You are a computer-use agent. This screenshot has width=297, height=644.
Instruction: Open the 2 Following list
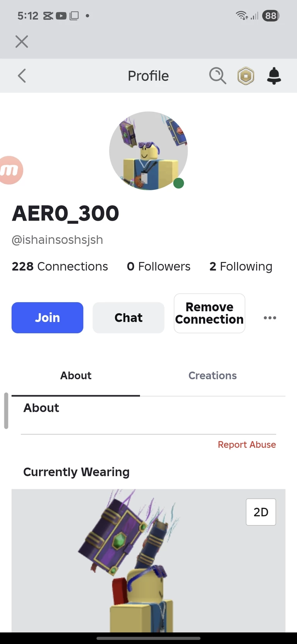click(241, 266)
